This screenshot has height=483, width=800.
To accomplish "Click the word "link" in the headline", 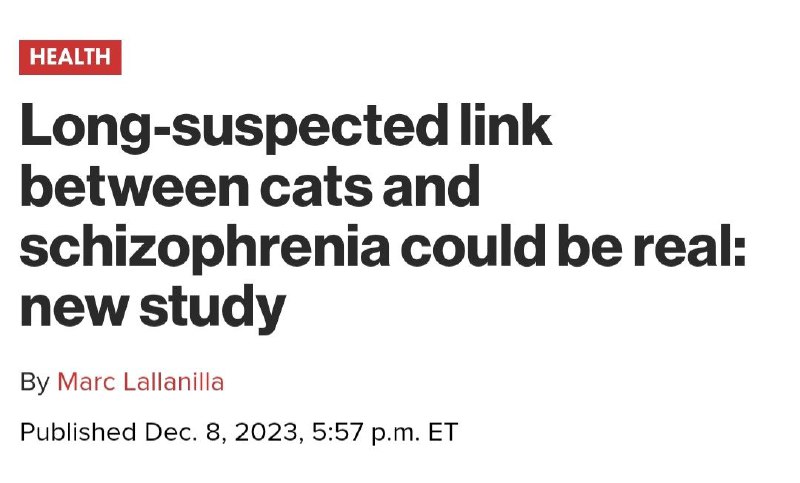I will (x=506, y=124).
